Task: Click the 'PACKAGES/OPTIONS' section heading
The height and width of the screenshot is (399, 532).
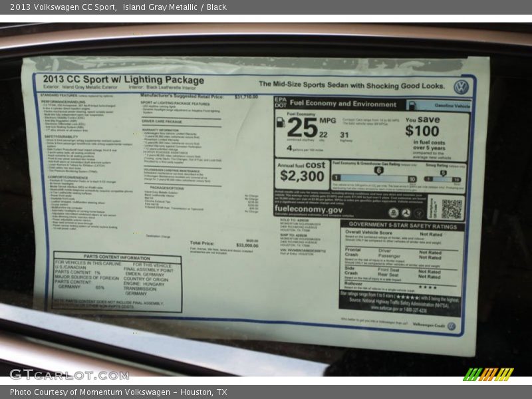Action: click(x=167, y=188)
